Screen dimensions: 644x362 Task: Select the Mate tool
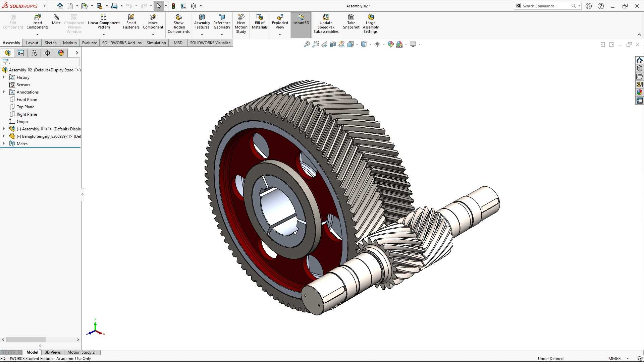coord(56,19)
